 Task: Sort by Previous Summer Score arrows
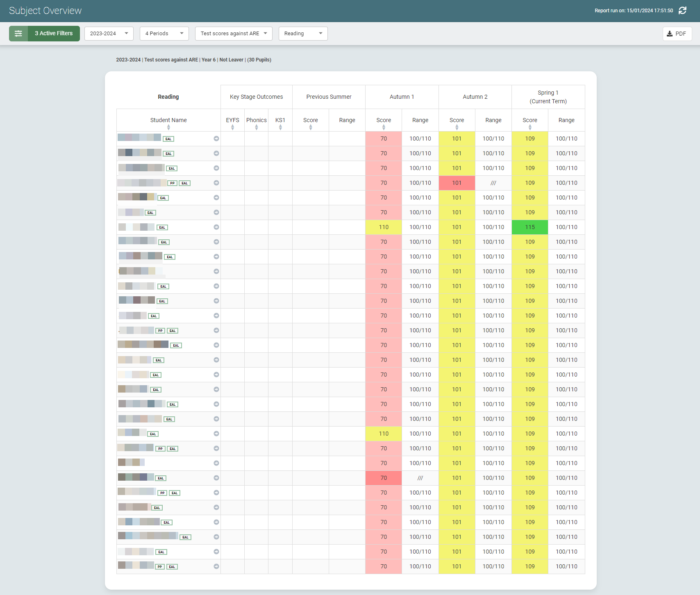tap(311, 127)
